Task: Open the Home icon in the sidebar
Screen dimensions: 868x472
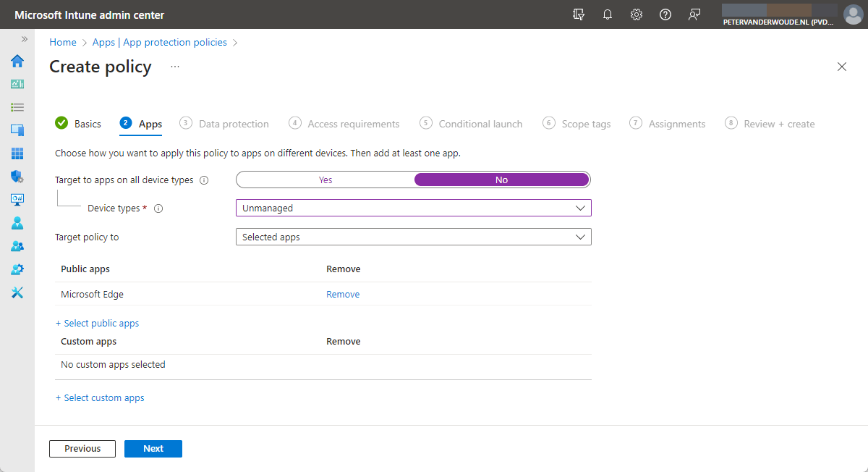Action: coord(17,61)
